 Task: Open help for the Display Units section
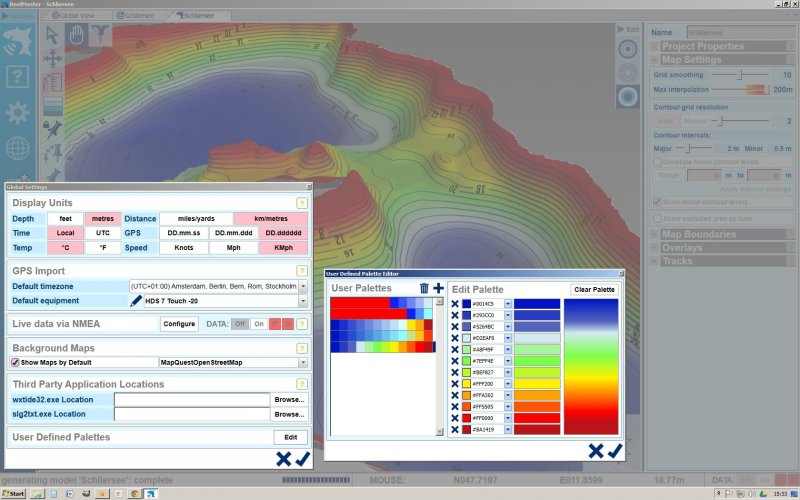pos(301,203)
